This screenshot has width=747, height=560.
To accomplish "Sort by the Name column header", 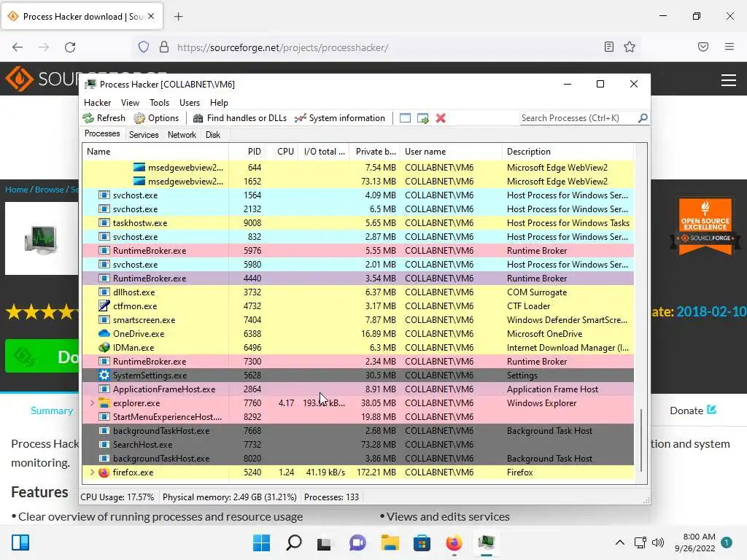I will click(155, 152).
